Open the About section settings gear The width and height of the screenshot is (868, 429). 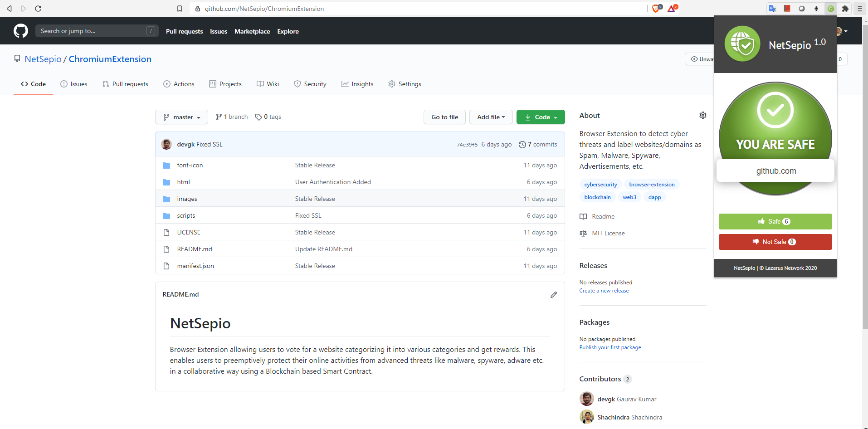[x=703, y=115]
